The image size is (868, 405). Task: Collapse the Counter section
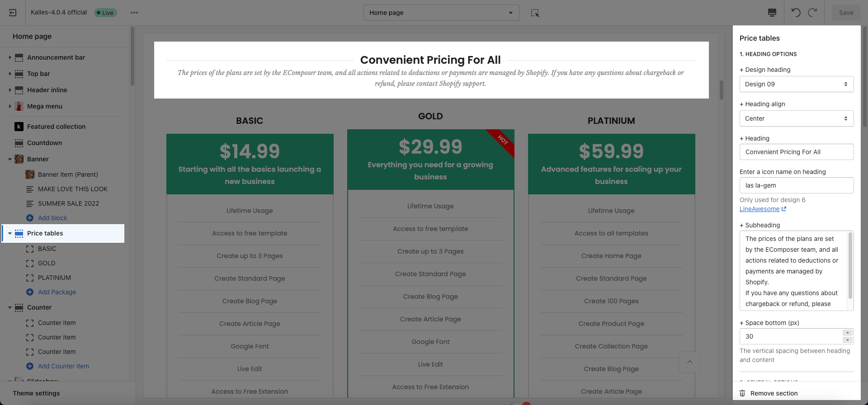(x=10, y=307)
